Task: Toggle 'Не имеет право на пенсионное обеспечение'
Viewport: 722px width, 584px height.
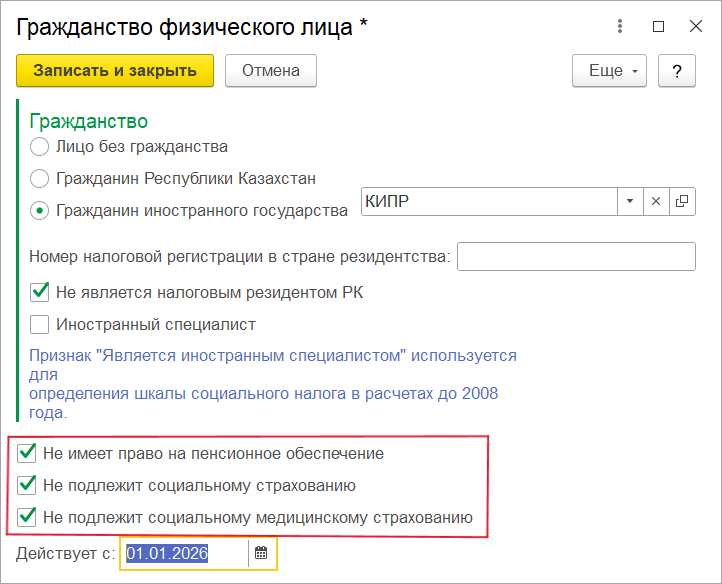Action: [27, 453]
